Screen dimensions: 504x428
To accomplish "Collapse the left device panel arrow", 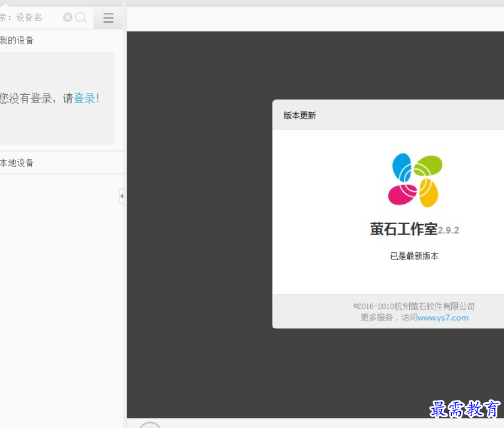I will pos(121,196).
